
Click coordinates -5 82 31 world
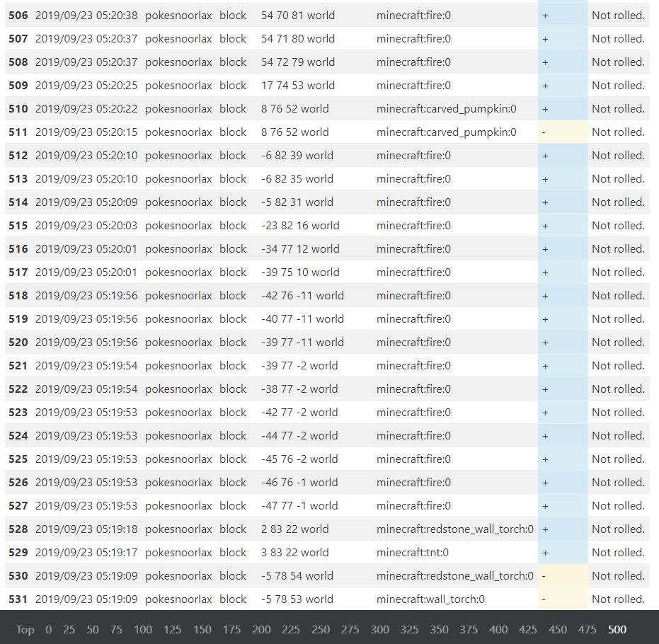tap(297, 202)
